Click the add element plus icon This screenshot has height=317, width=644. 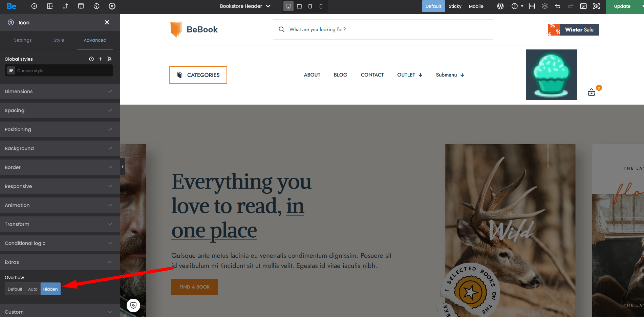pos(34,6)
